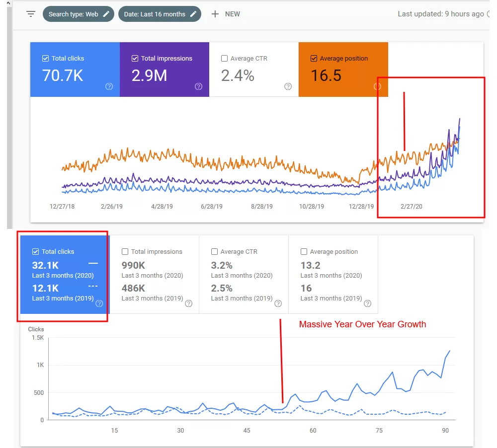Uncheck Total clicks checkbox in top panel
Screen dimensions: 497x448
[x=46, y=59]
